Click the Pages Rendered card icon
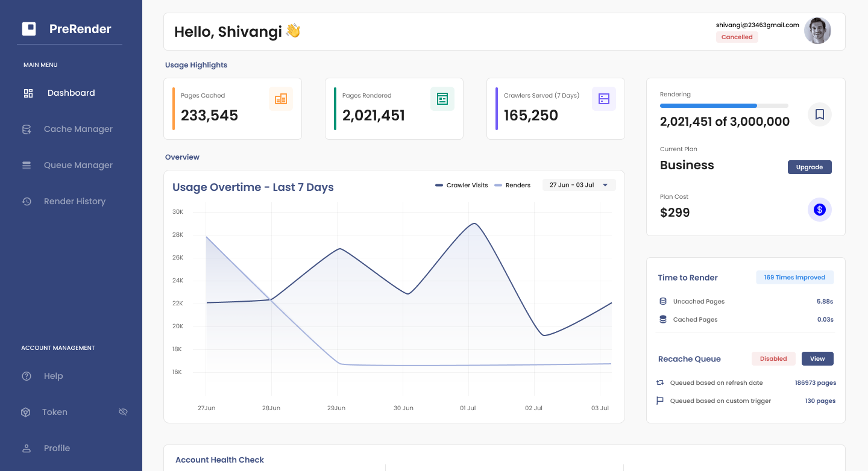 [x=442, y=98]
